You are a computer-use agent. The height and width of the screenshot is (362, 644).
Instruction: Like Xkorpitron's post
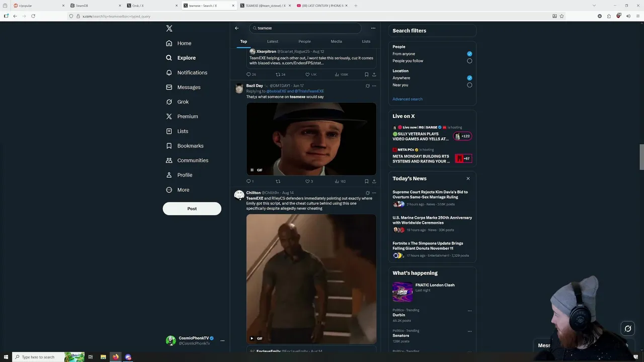tap(310, 74)
